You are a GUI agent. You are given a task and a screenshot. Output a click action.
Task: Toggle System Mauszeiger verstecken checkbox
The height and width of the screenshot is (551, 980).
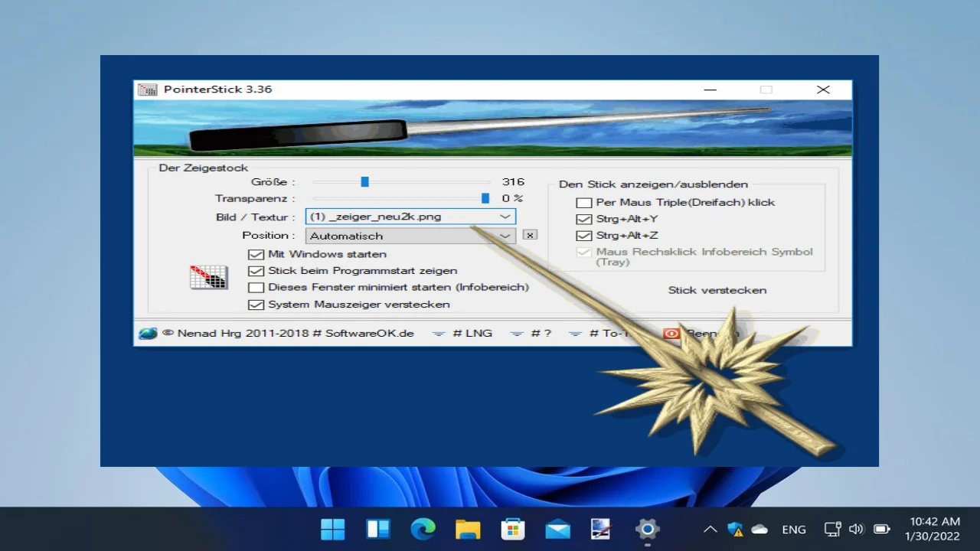256,305
